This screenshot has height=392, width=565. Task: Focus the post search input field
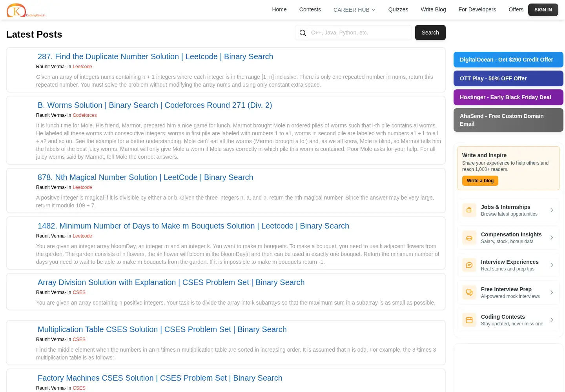coord(359,33)
